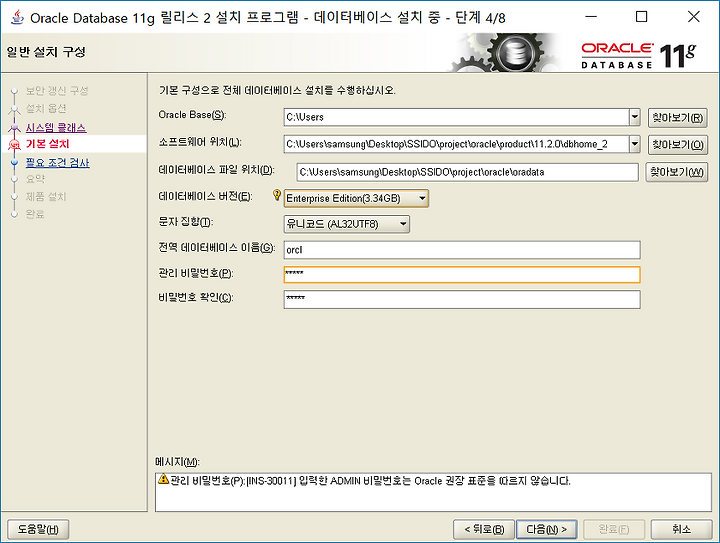Click the 도움말(H) help button
The width and height of the screenshot is (720, 543).
click(38, 529)
